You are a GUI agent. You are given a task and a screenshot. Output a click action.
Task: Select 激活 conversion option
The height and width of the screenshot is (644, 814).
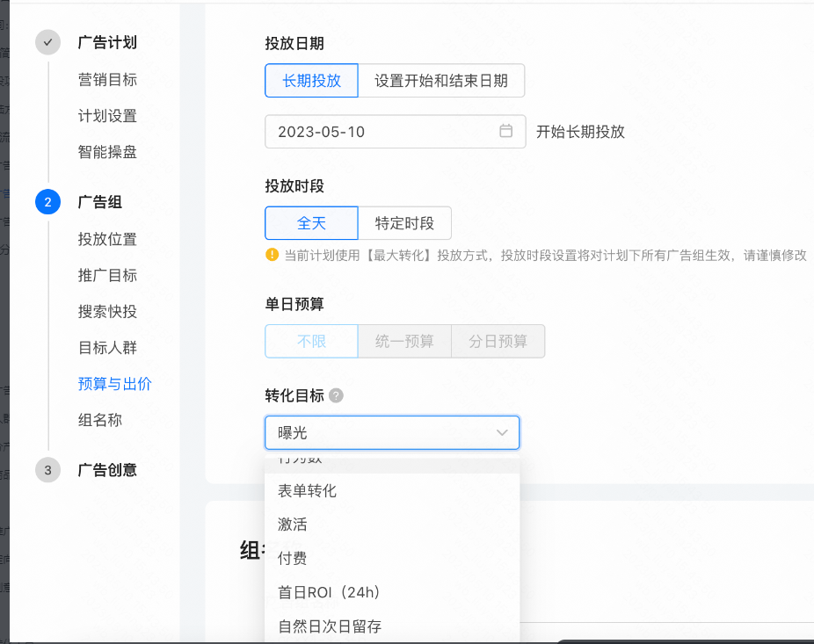293,525
